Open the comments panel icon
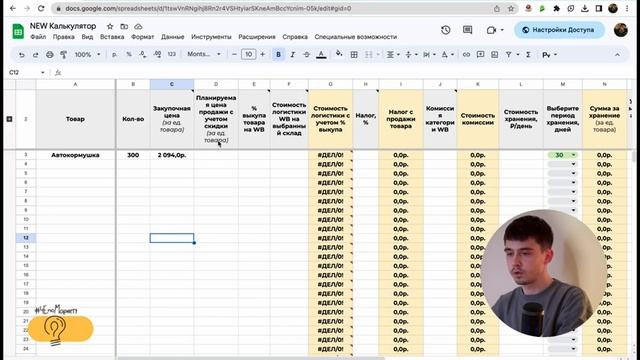The image size is (640, 360). click(x=467, y=30)
